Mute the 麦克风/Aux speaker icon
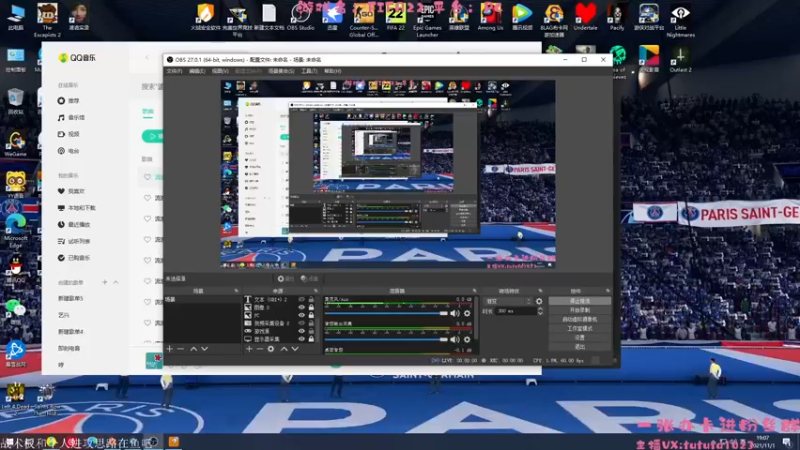This screenshot has height=450, width=800. [x=455, y=313]
